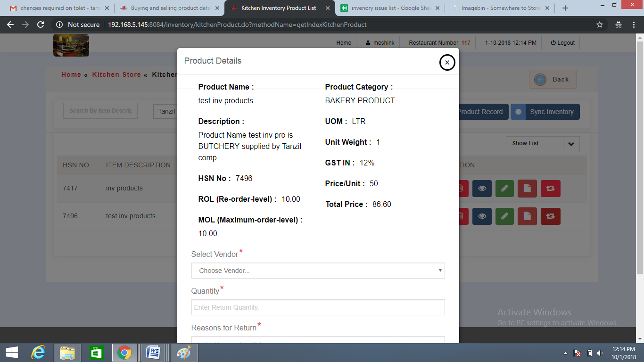Click green edit pencil in inv products row
Screen dimensions: 644x362
(504, 189)
